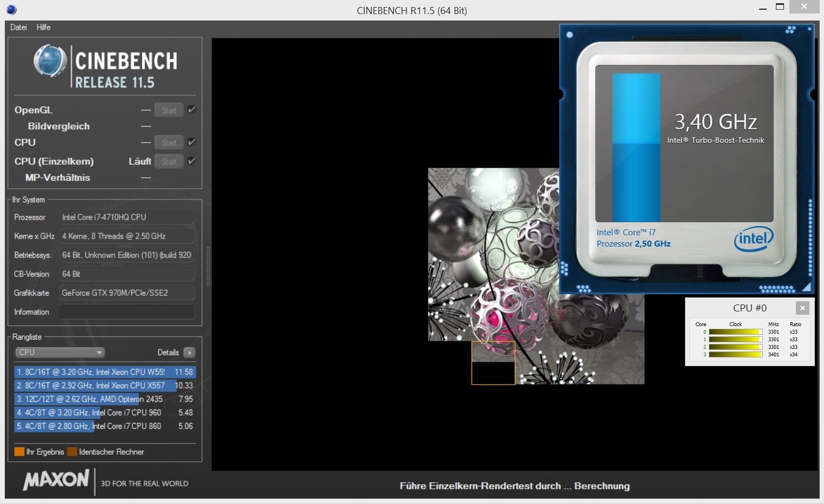Screen dimensions: 824x504
Task: Click the 3,40 GHz reading on Intel gadget
Action: 716,122
